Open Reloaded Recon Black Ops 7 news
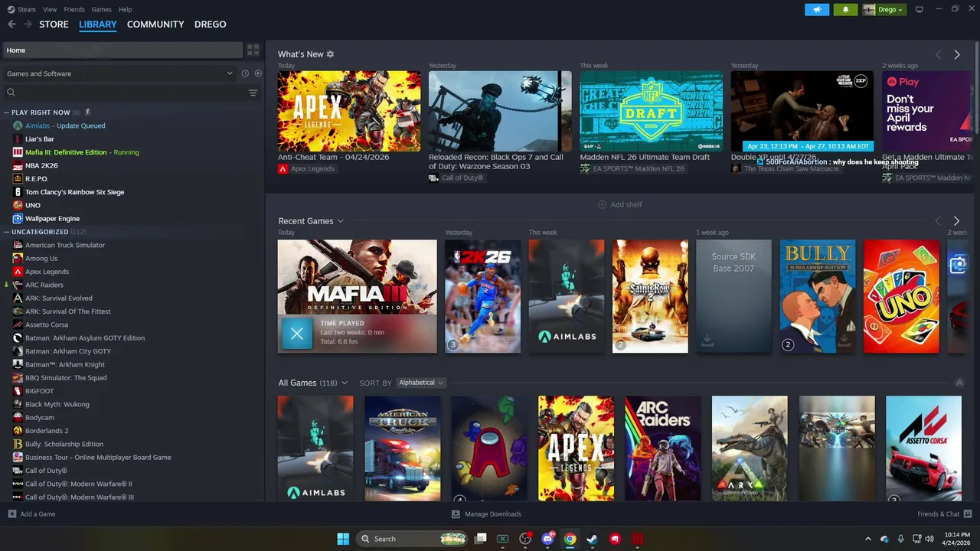This screenshot has height=551, width=980. point(500,111)
